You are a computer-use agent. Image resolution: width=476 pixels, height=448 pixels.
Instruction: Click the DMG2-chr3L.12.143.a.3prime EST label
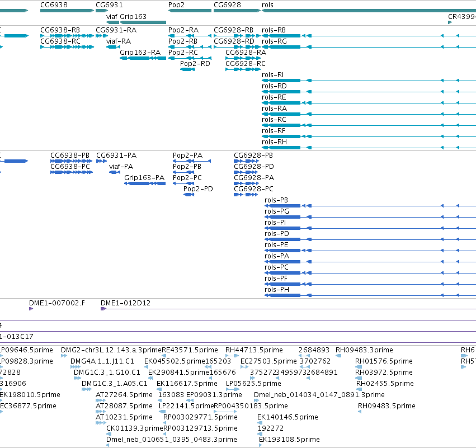tap(111, 350)
